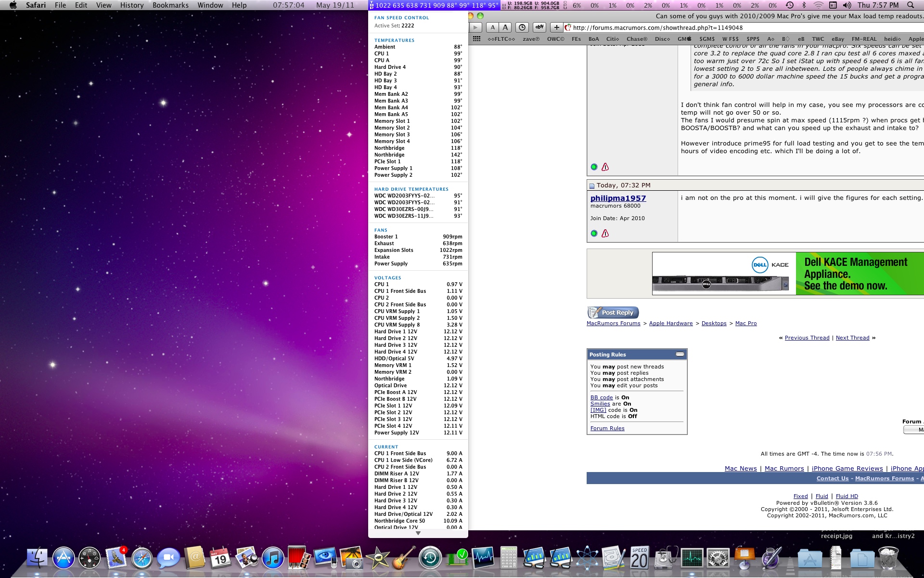Screen dimensions: 924x578
Task: Open the Forum Rules link
Action: [x=607, y=429]
